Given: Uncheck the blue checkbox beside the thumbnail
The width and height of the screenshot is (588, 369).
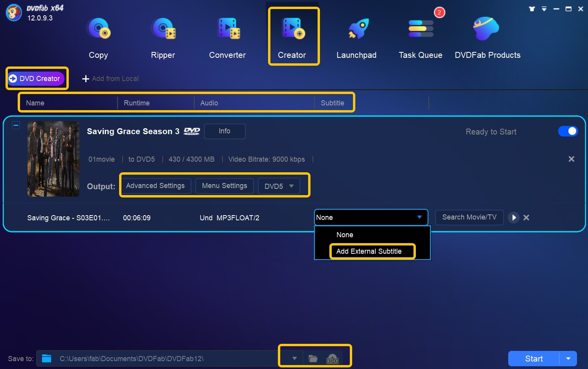Looking at the screenshot, I should [16, 125].
